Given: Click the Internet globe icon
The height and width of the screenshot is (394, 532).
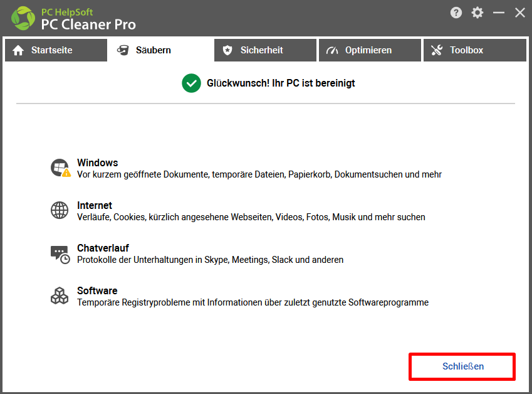Looking at the screenshot, I should click(60, 210).
